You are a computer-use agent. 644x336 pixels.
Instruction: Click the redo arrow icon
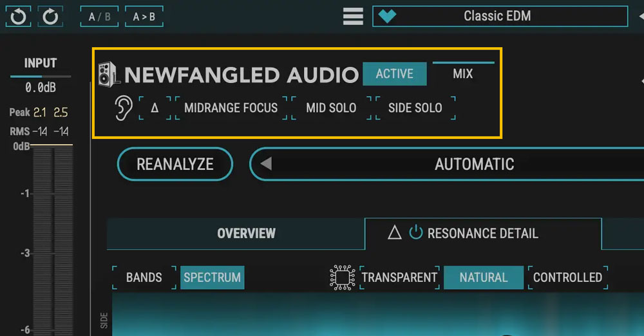pyautogui.click(x=50, y=17)
